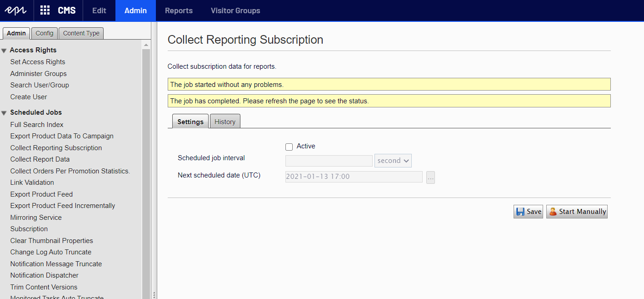Open Search User/Group
The image size is (644, 299).
[x=40, y=85]
